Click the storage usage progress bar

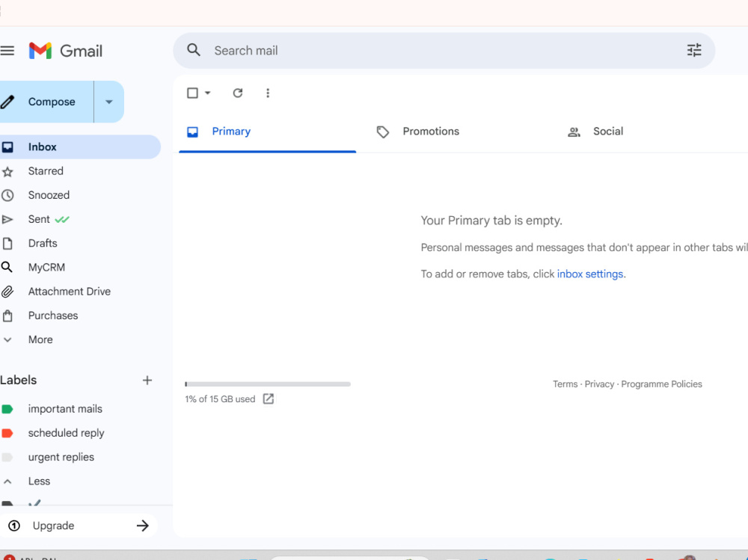(268, 384)
